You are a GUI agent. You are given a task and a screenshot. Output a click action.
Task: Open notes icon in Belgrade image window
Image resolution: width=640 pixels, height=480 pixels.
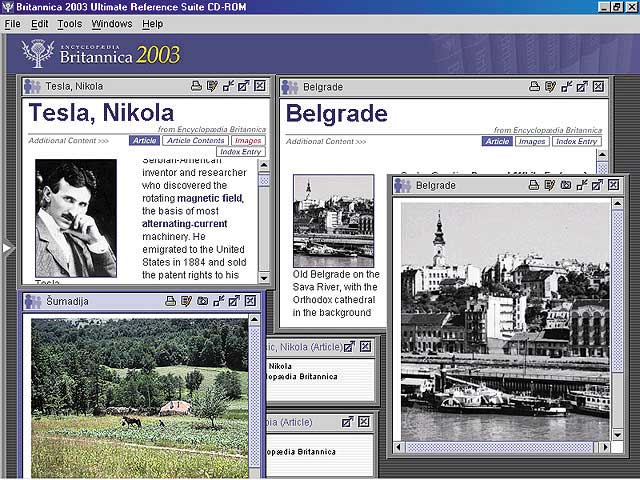click(x=550, y=185)
